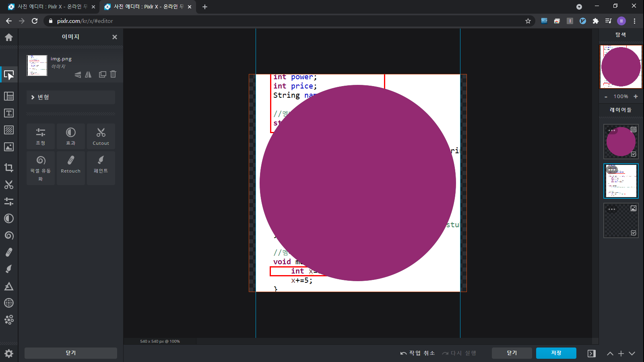The height and width of the screenshot is (362, 644).
Task: Click the img.png layer preview thumbnail
Action: pyautogui.click(x=37, y=66)
